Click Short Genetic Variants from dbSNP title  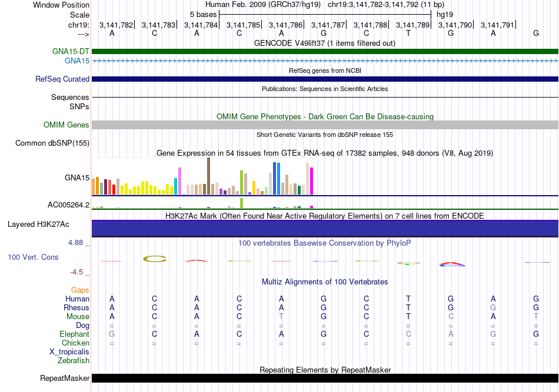(325, 135)
